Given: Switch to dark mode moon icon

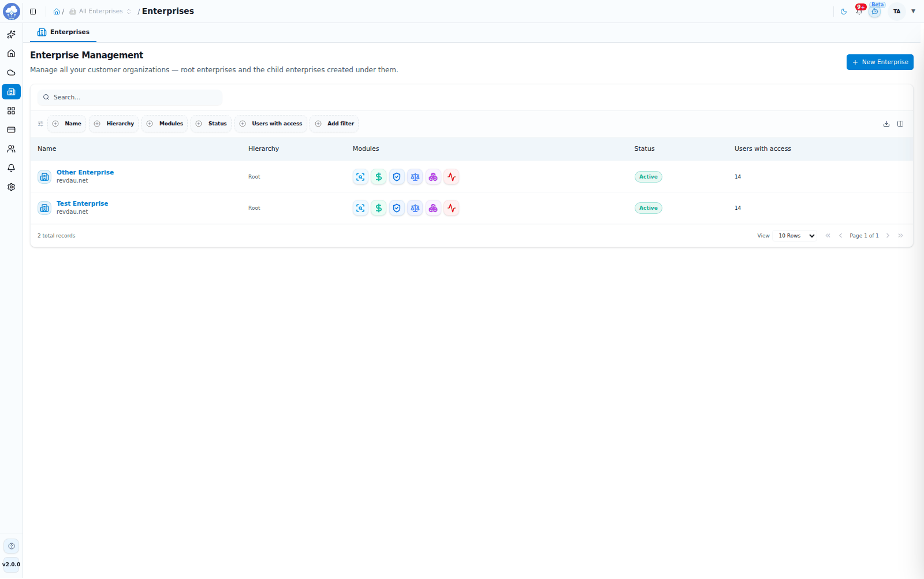Looking at the screenshot, I should coord(844,12).
